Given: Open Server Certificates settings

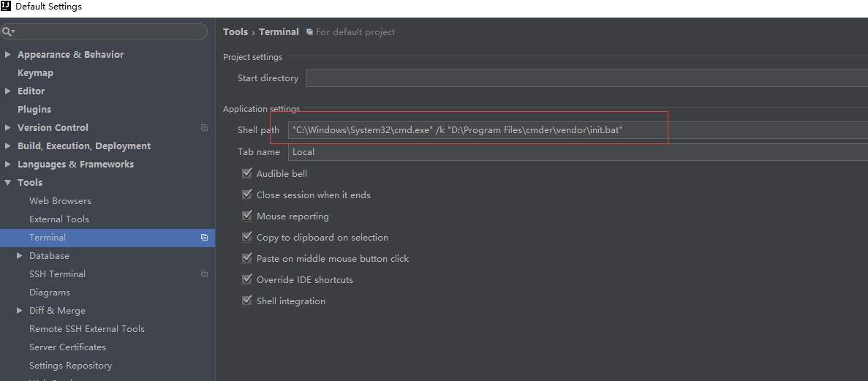Looking at the screenshot, I should (67, 347).
